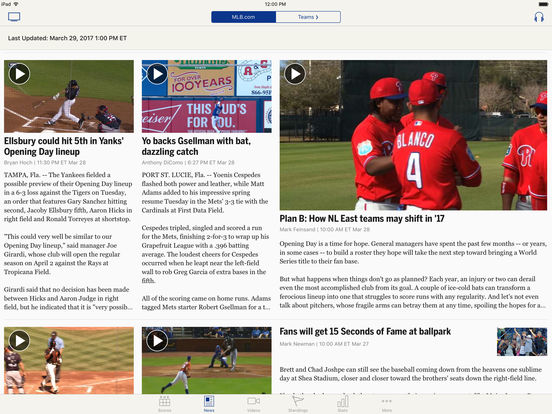Viewport: 552px width, 414px height.
Task: Open 'Fans will get 15 Seconds of Fame' headline
Action: click(x=365, y=332)
